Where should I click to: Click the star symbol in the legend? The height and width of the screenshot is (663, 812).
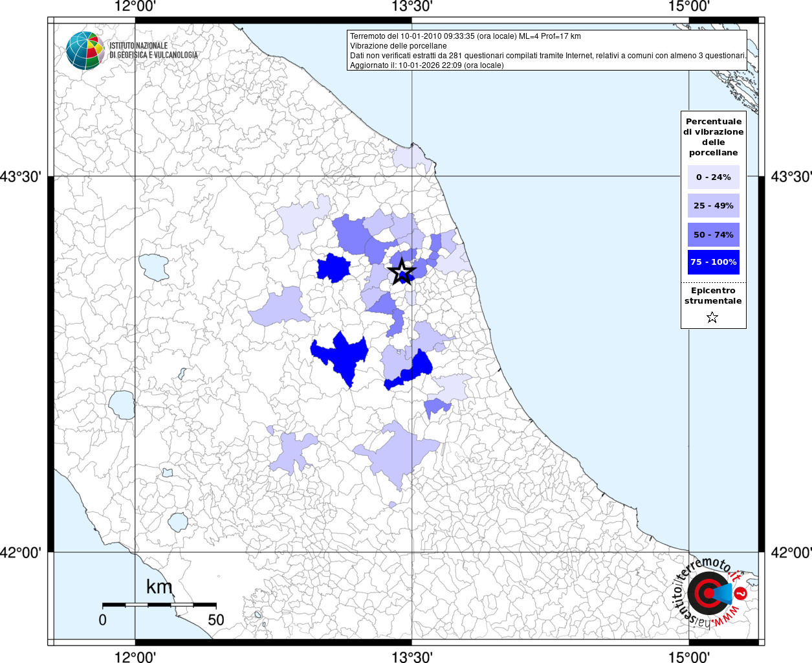pyautogui.click(x=712, y=317)
